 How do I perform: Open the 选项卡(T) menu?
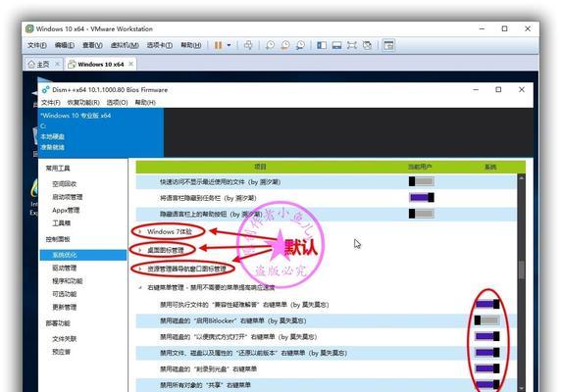coord(160,45)
